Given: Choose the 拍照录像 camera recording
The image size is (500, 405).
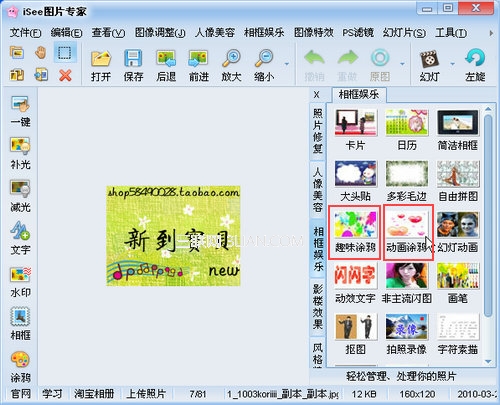Looking at the screenshot, I should 407,334.
